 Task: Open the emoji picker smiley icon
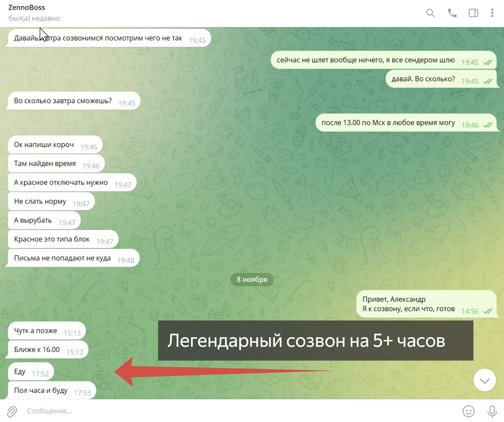pos(468,411)
